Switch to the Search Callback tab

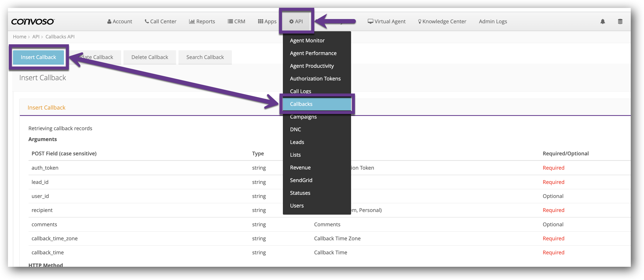205,57
